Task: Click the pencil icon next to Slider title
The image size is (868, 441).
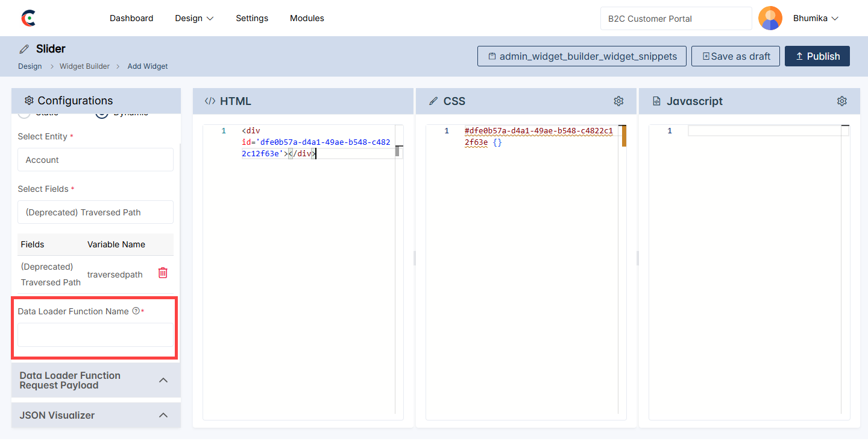Action: (24, 49)
